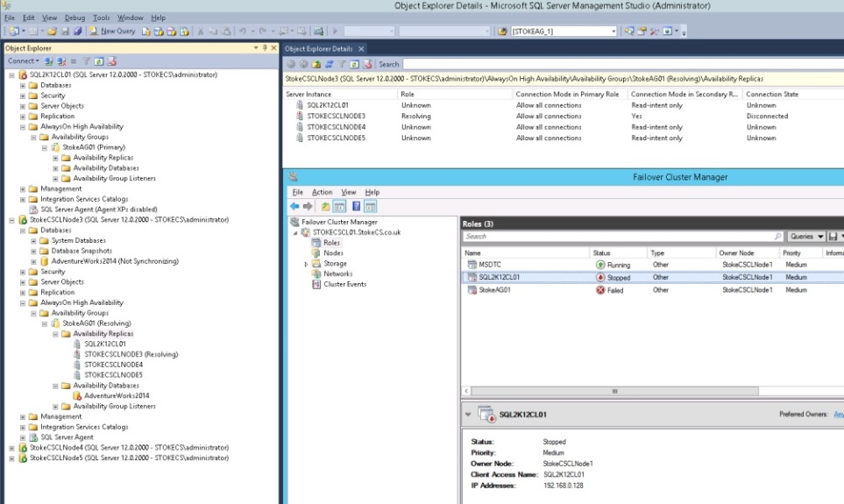
Task: Pin the Object Explorer panel with auto-hide pushpin
Action: 265,47
